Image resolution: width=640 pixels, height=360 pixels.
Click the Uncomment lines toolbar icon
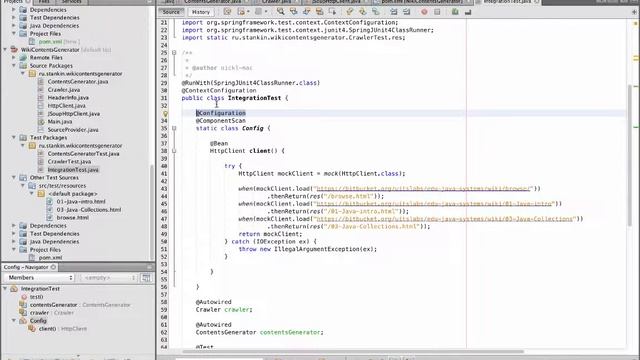468,12
